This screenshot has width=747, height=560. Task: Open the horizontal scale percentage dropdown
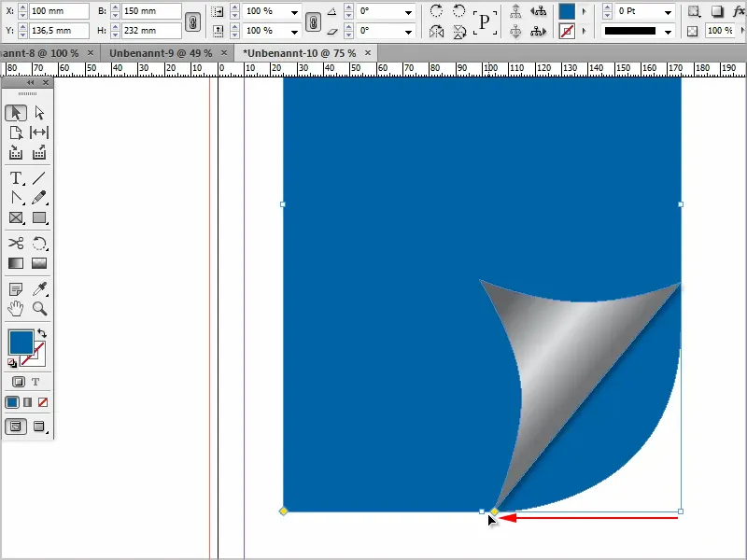pos(294,11)
